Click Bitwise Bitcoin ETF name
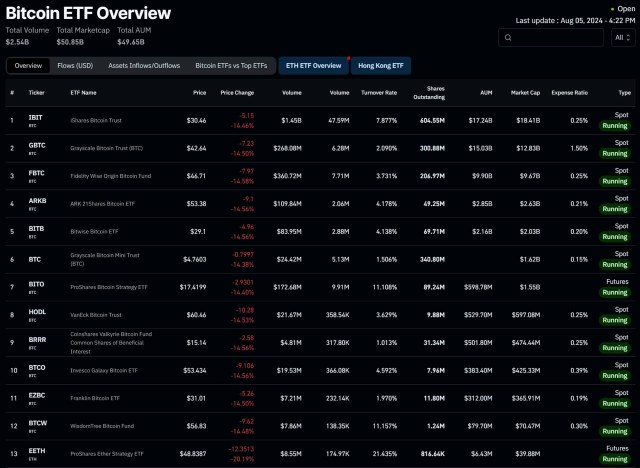The height and width of the screenshot is (468, 640). (94, 231)
